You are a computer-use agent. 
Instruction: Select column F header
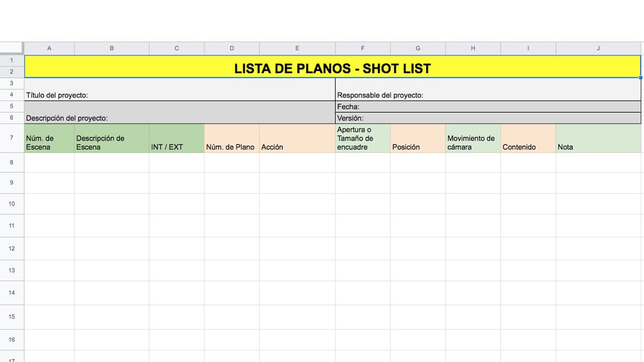click(363, 48)
